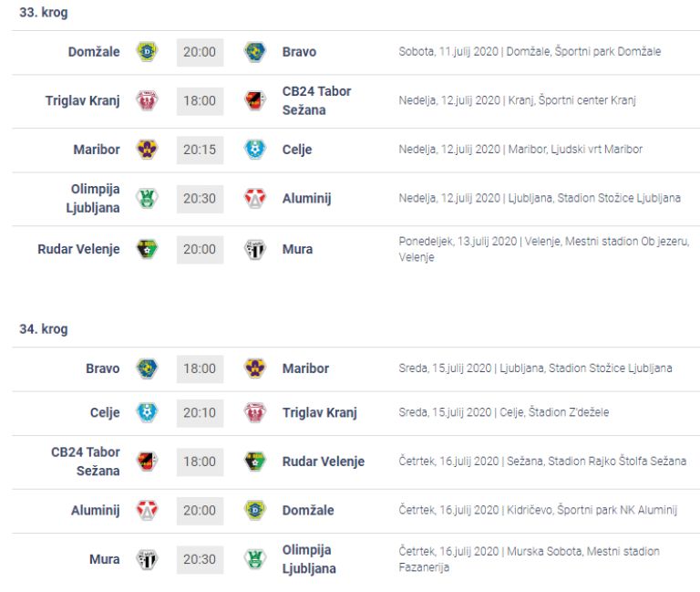This screenshot has width=700, height=592.
Task: Click Celje's crest in the 20:15 match
Action: (254, 150)
